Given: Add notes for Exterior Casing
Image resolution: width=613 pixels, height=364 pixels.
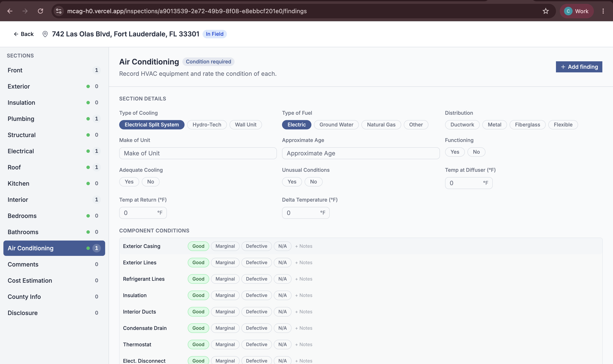Looking at the screenshot, I should tap(304, 246).
